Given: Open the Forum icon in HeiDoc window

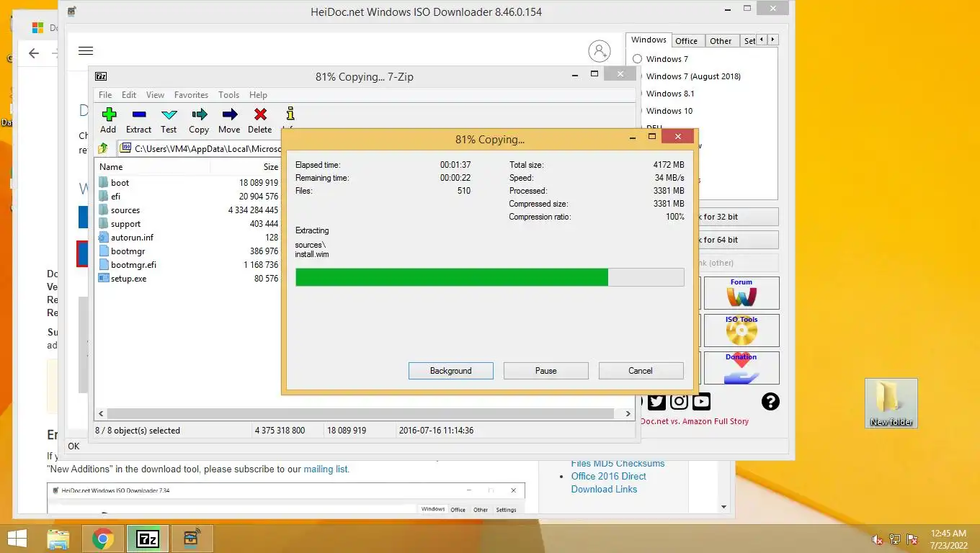Looking at the screenshot, I should click(741, 293).
